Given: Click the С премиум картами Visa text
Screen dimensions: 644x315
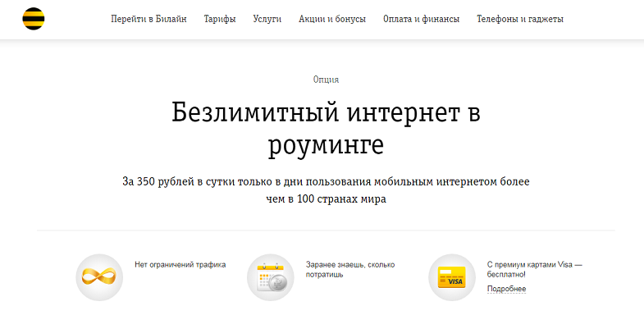Looking at the screenshot, I should pyautogui.click(x=535, y=269).
